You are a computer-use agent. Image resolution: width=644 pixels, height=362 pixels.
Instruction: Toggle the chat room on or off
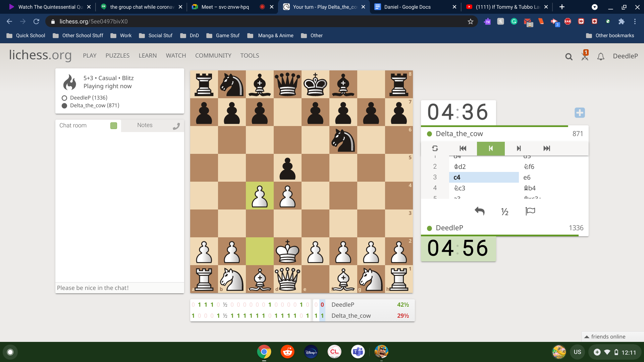click(114, 126)
